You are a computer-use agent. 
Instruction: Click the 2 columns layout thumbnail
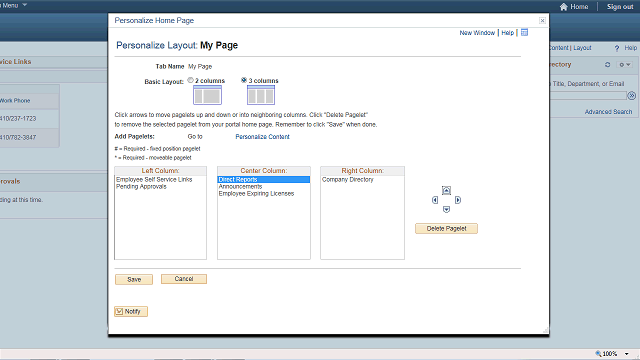click(207, 95)
